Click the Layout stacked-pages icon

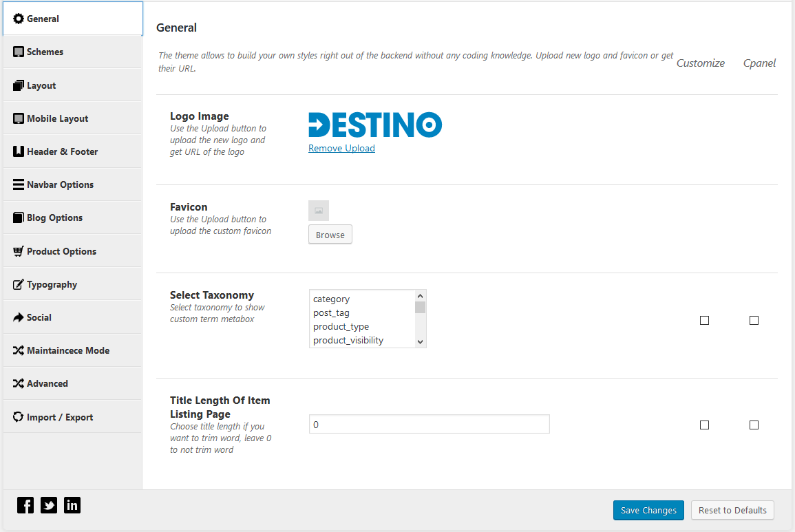click(19, 85)
